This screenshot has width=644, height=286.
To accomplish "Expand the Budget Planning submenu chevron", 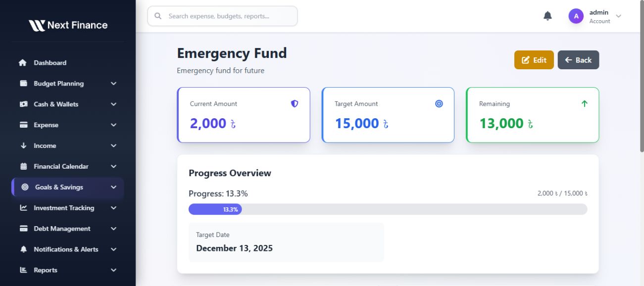I will tap(113, 84).
